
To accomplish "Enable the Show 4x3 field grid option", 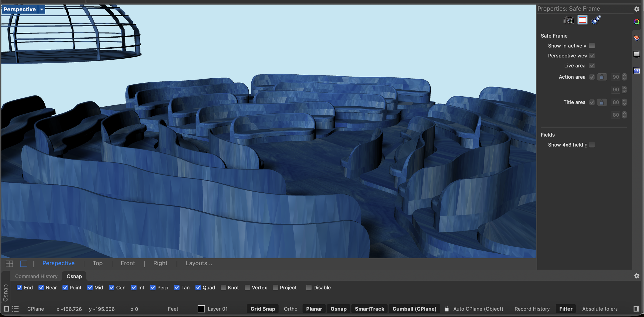I will click(x=592, y=145).
